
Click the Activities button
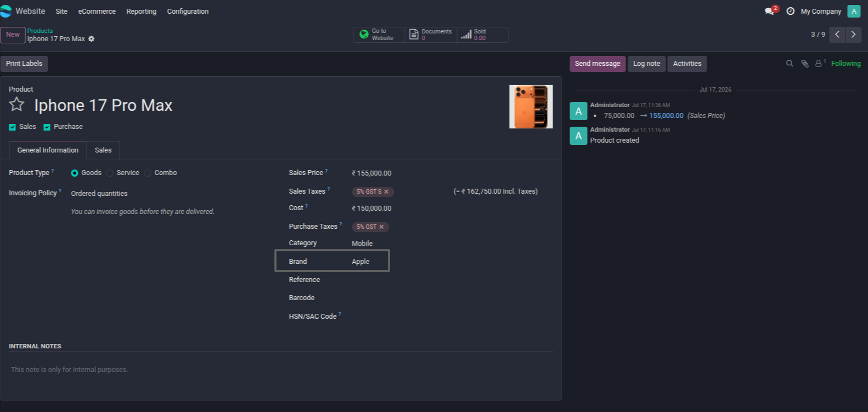tap(687, 64)
